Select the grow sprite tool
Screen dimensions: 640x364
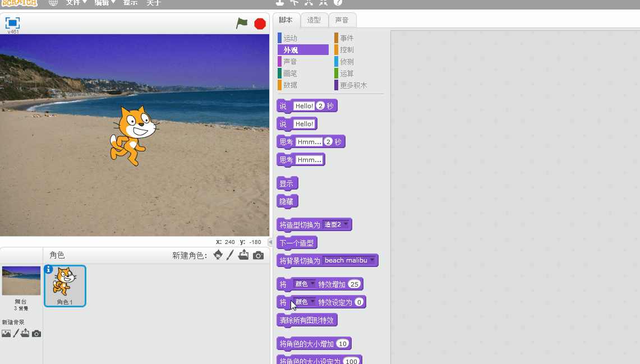point(309,2)
